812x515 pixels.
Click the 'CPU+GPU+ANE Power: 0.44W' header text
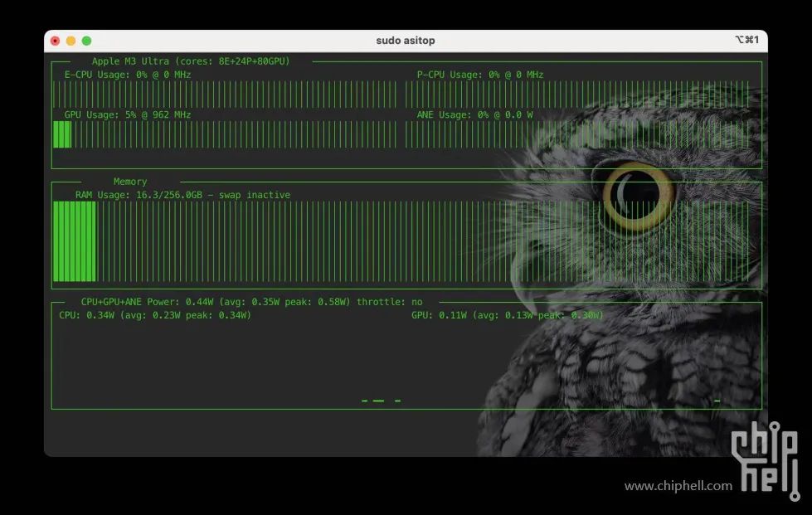(147, 302)
